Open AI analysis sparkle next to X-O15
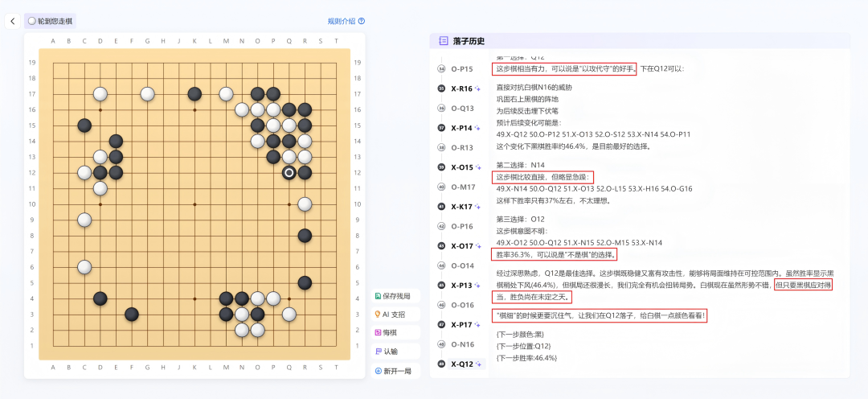The height and width of the screenshot is (399, 868). coord(478,167)
